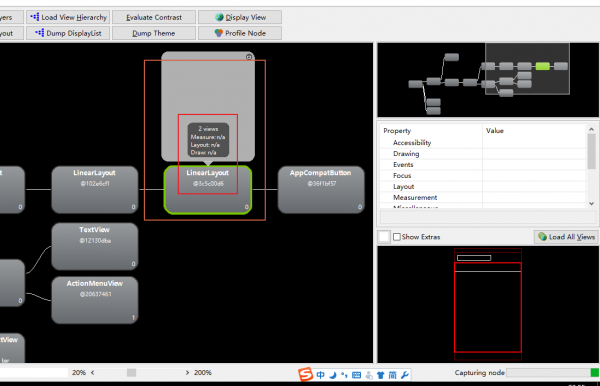Click property panel scrollbar down arrow
Viewport: 600px width, 386px height.
point(592,204)
